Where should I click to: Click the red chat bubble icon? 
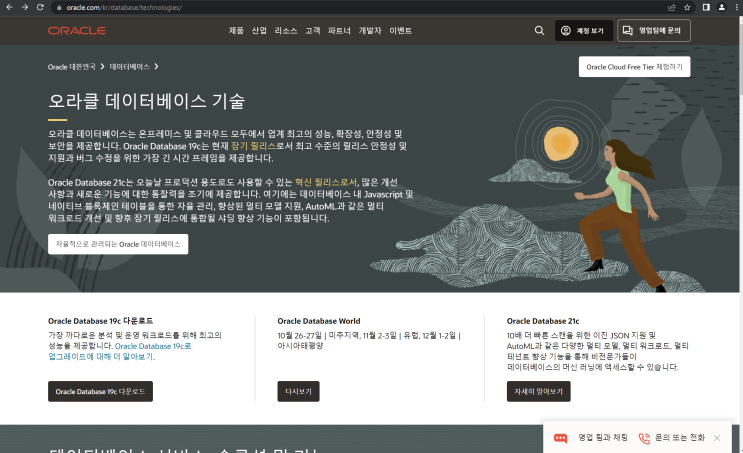tap(561, 438)
